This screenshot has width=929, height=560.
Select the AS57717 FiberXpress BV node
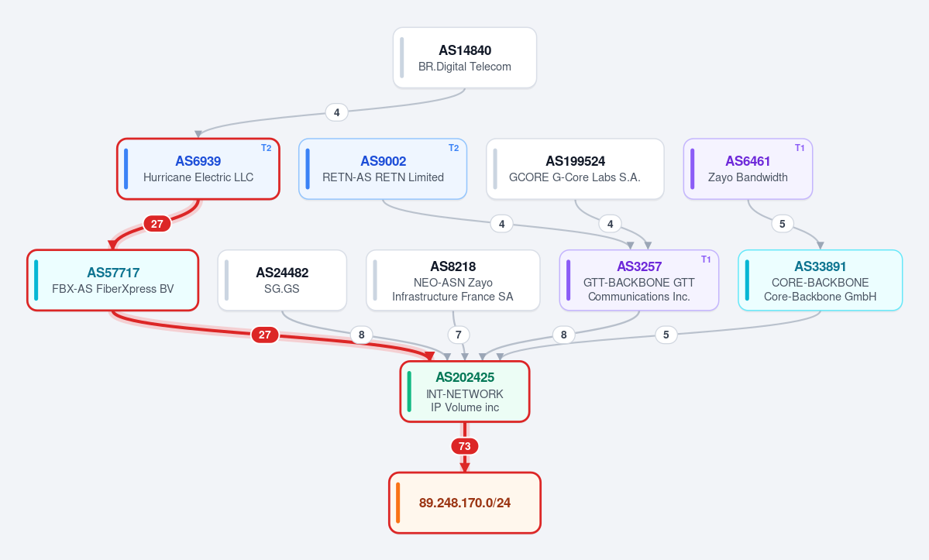tap(112, 280)
